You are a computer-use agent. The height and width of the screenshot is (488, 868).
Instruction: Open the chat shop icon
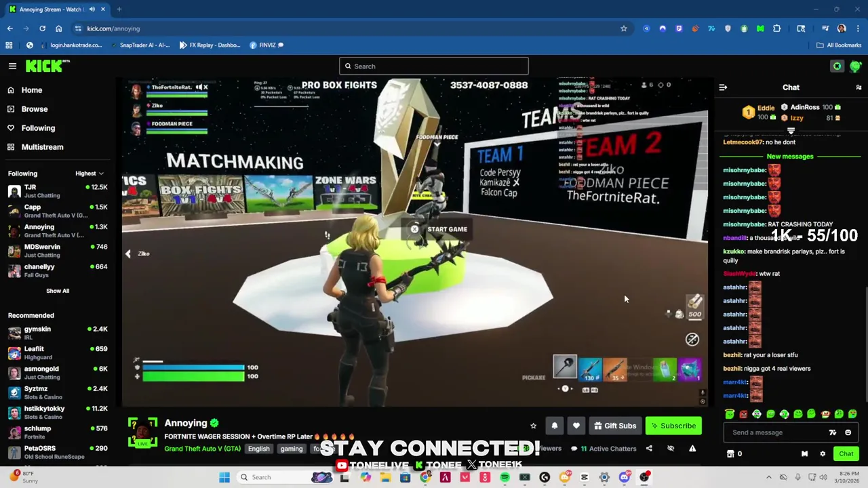(730, 453)
